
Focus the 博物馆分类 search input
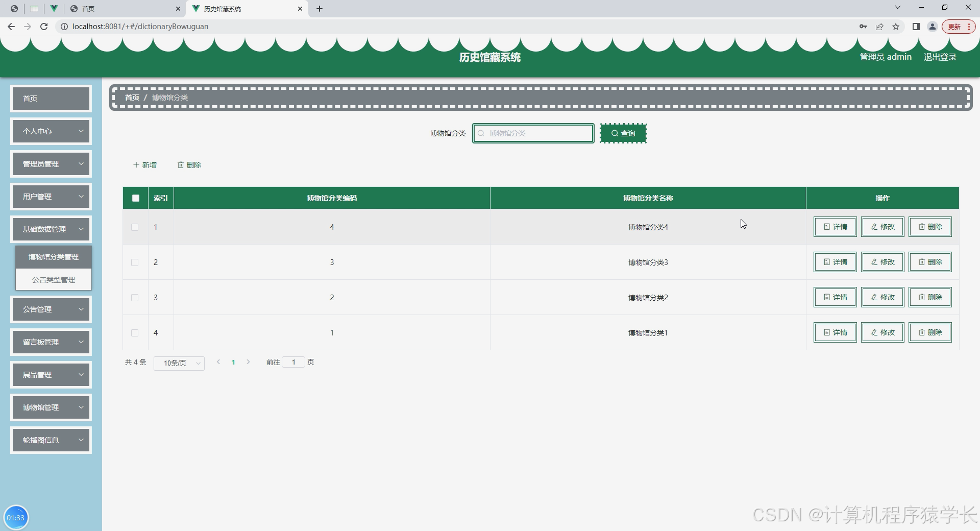(533, 133)
